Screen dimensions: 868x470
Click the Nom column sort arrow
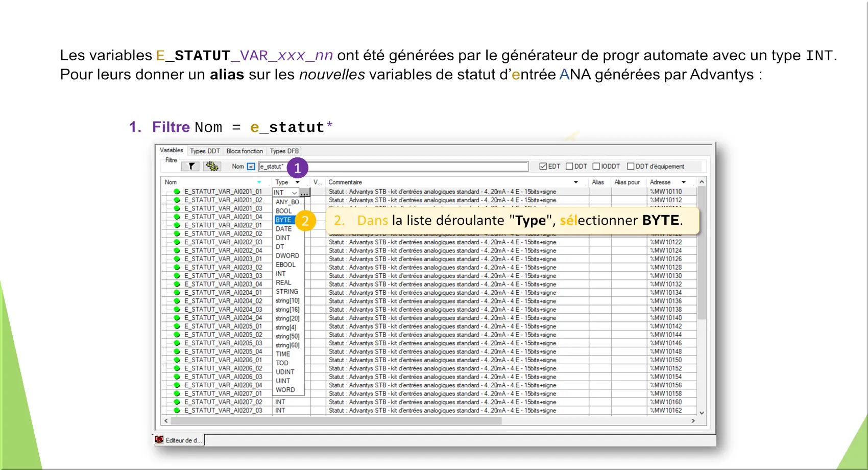click(x=259, y=182)
